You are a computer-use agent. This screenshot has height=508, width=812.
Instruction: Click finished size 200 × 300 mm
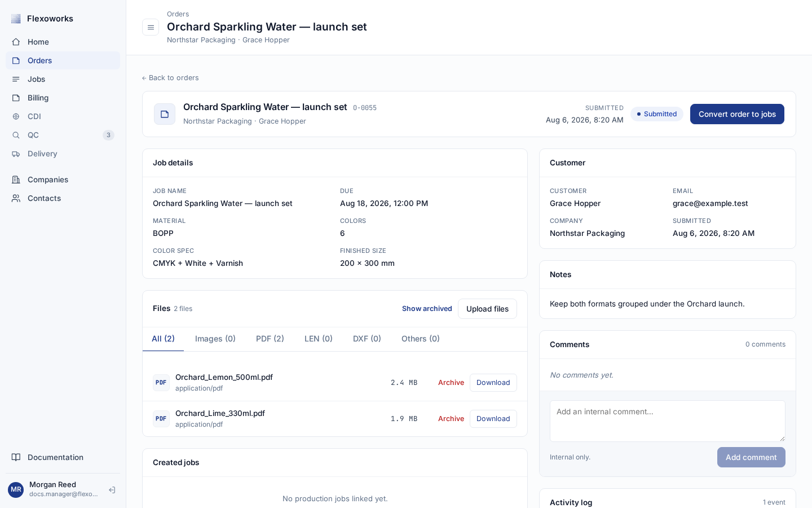(367, 263)
